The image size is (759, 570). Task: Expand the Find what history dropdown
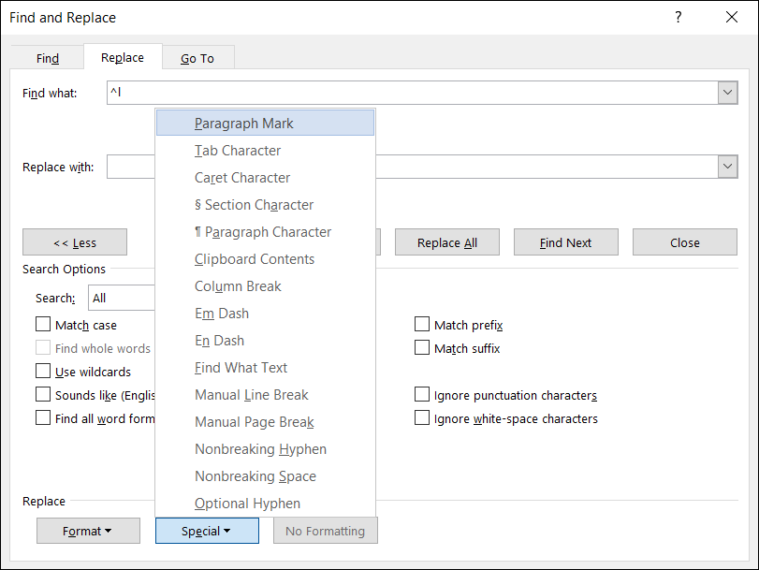click(727, 92)
